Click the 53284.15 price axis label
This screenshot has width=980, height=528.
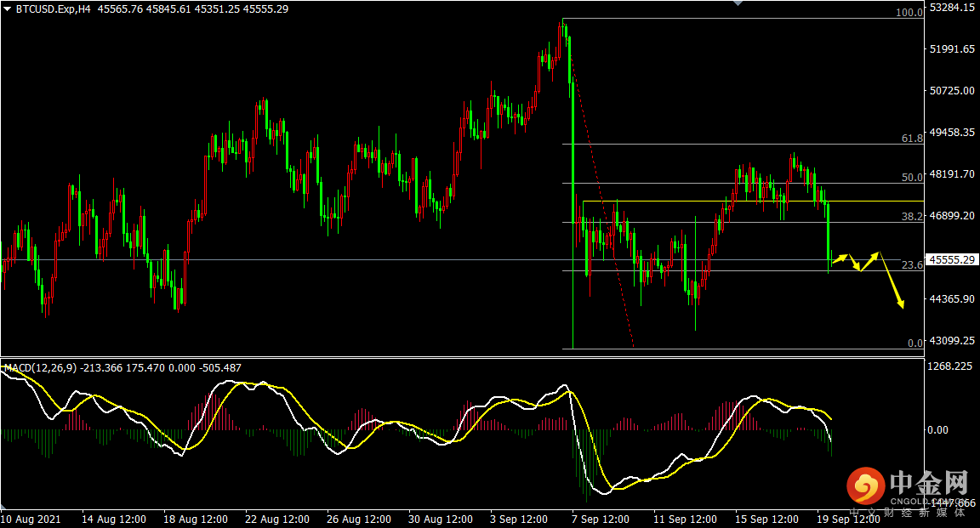pyautogui.click(x=953, y=8)
